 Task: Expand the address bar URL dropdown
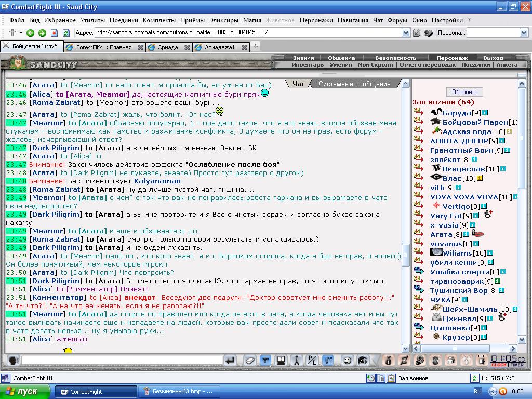tap(406, 33)
